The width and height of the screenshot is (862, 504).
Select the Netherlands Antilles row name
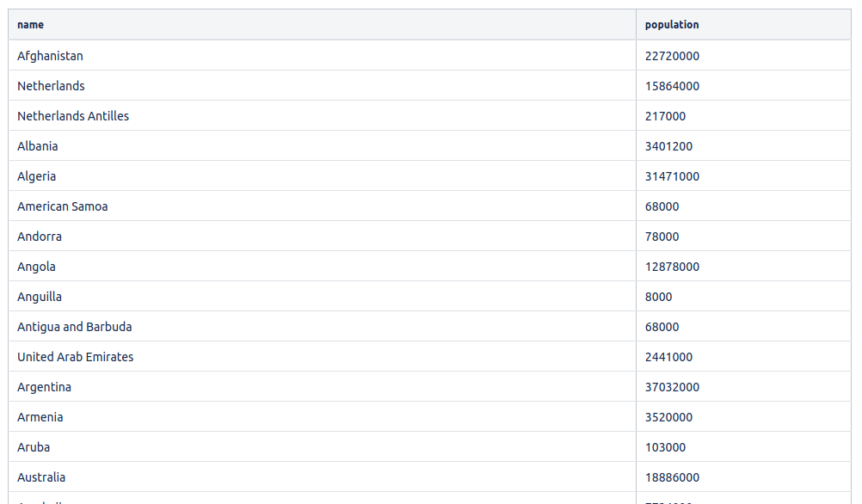tap(73, 116)
